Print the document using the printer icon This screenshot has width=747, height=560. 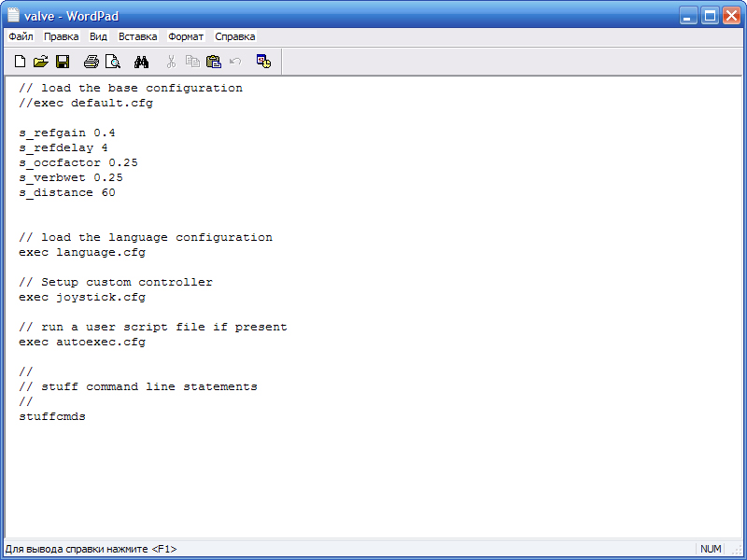click(x=91, y=62)
